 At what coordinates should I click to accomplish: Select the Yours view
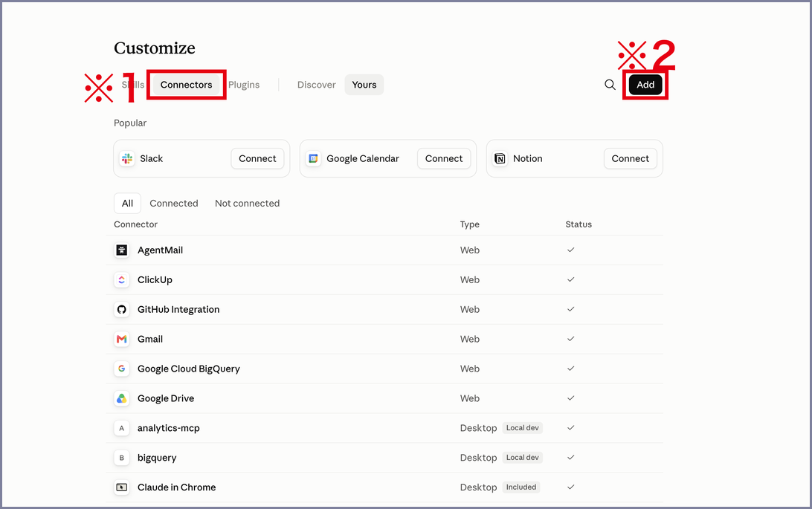pos(364,85)
